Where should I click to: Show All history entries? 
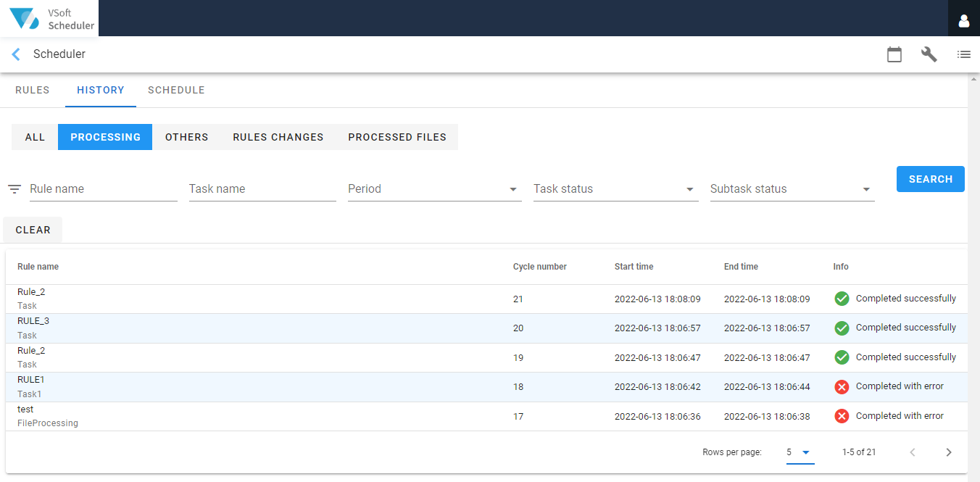tap(35, 137)
